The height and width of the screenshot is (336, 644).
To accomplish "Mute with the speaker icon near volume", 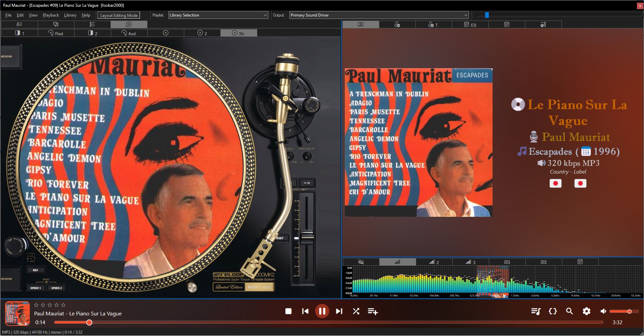I will tap(603, 311).
